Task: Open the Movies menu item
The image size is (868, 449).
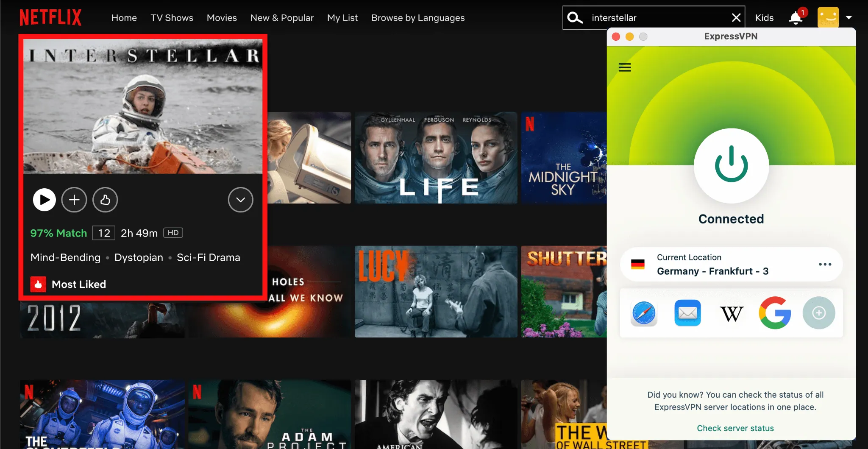Action: click(x=222, y=18)
